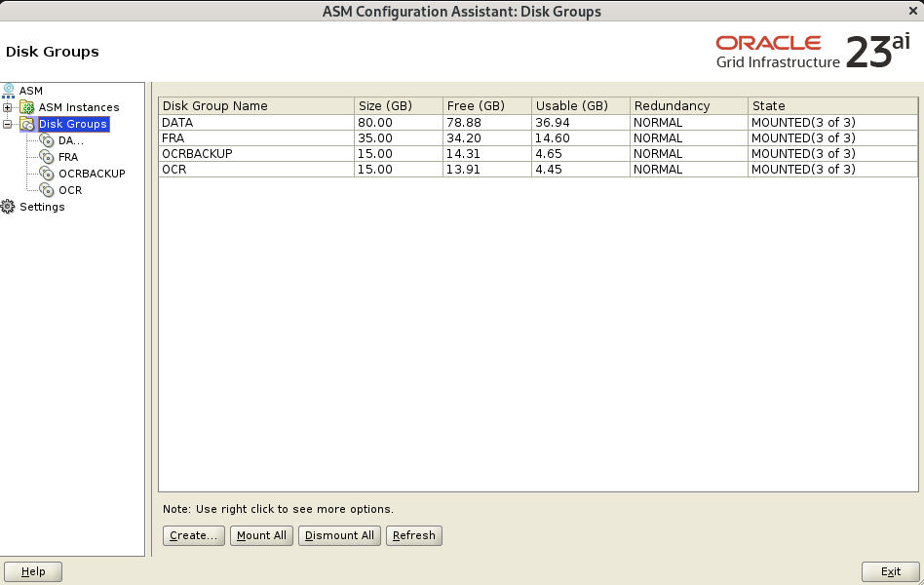Sort by Usable (GB) column header
The height and width of the screenshot is (585, 924).
tap(581, 105)
